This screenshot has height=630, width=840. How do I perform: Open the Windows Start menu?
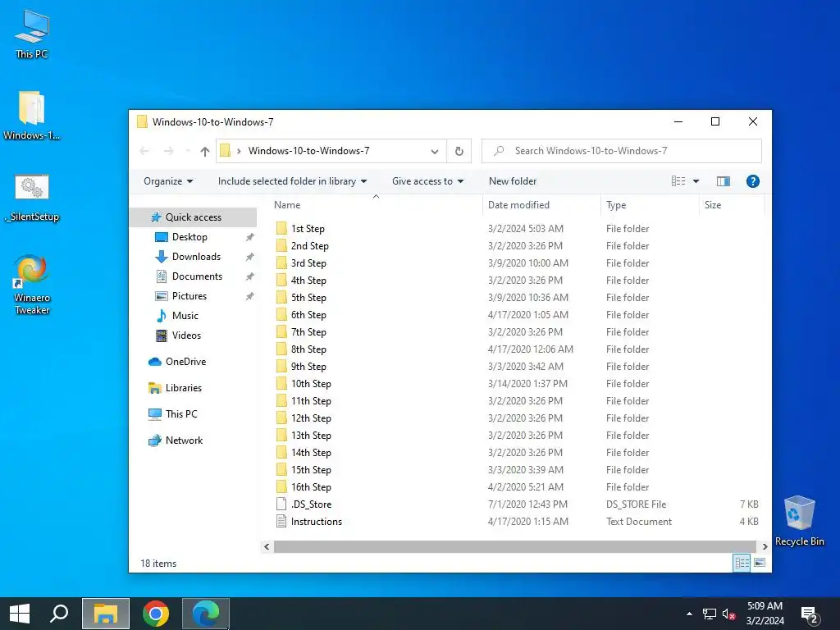[20, 614]
